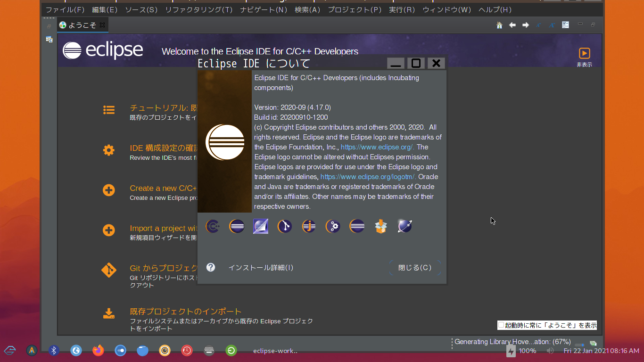The height and width of the screenshot is (362, 644).
Task: Click the help question mark icon in About dialog
Action: [x=211, y=267]
